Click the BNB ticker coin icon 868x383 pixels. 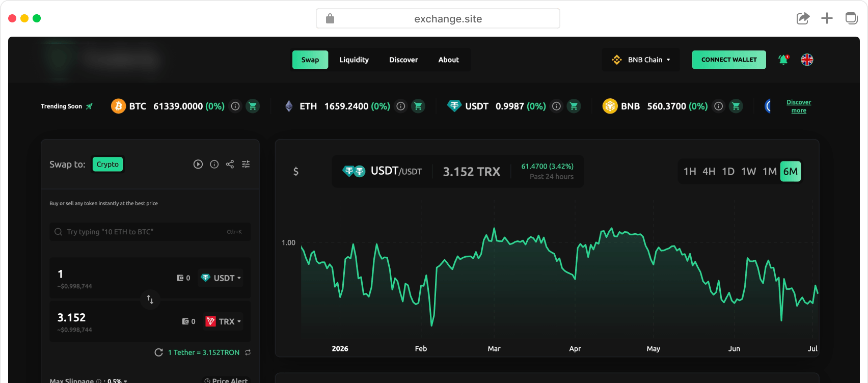pos(610,106)
